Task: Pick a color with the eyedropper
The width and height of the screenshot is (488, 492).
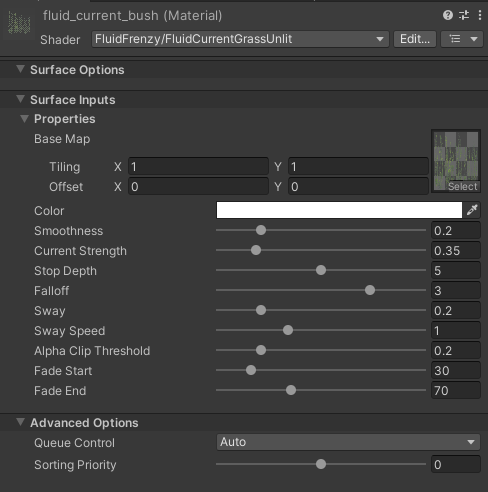Action: (472, 210)
